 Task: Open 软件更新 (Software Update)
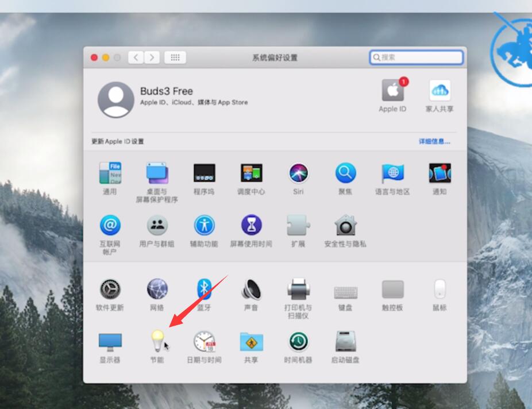tap(110, 287)
